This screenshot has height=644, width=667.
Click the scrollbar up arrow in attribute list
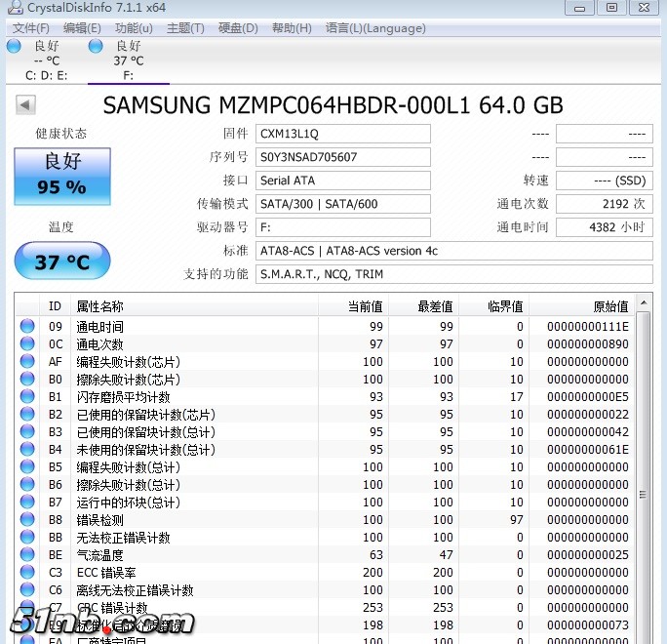(644, 306)
